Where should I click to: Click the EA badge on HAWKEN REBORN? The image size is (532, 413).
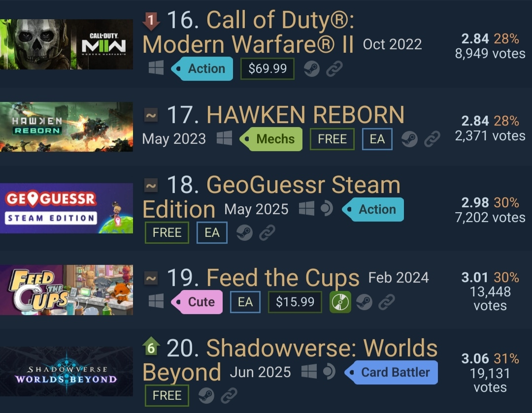[x=377, y=139]
